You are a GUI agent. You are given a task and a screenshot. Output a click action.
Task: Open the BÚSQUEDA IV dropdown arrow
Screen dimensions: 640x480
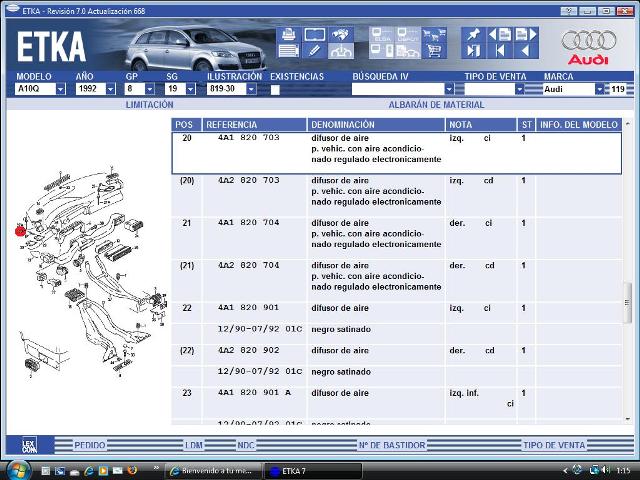tap(449, 89)
